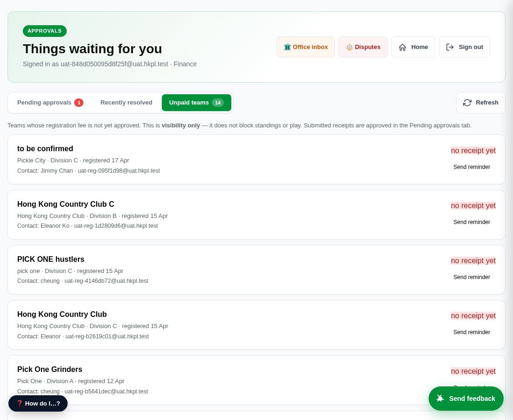Click the 'Things waiting for you' heading
This screenshot has height=420, width=513.
(x=92, y=49)
